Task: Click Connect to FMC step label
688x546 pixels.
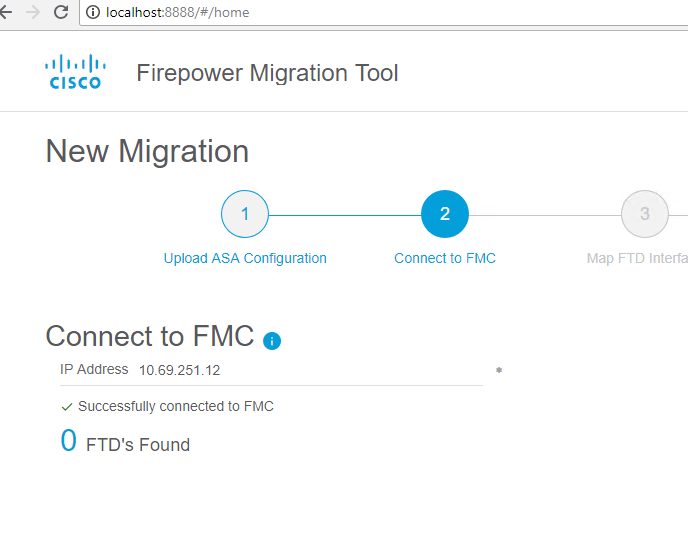Action: pos(445,258)
